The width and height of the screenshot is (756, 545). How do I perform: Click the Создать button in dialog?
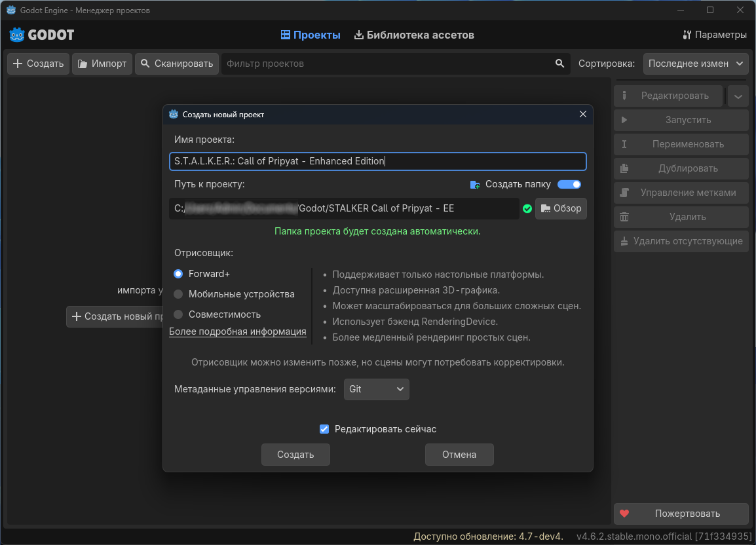[295, 455]
